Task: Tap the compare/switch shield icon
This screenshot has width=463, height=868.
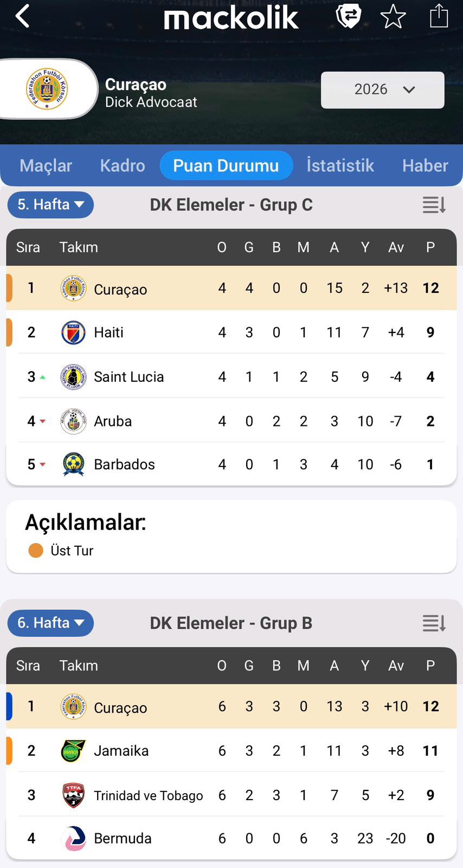Action: [348, 16]
